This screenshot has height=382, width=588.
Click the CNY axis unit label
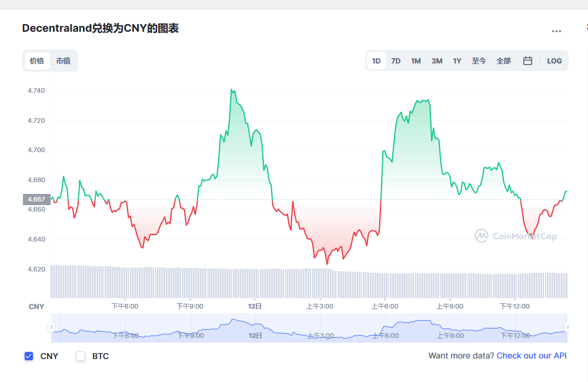pos(36,307)
